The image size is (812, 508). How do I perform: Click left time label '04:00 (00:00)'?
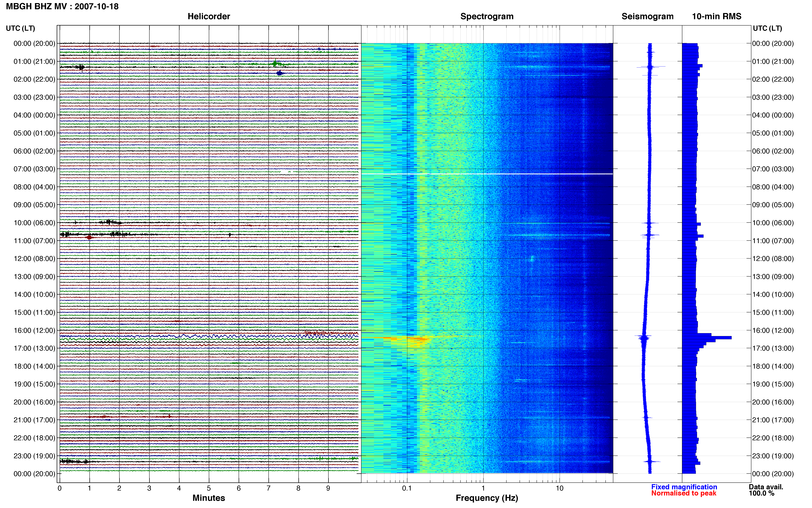click(x=34, y=115)
